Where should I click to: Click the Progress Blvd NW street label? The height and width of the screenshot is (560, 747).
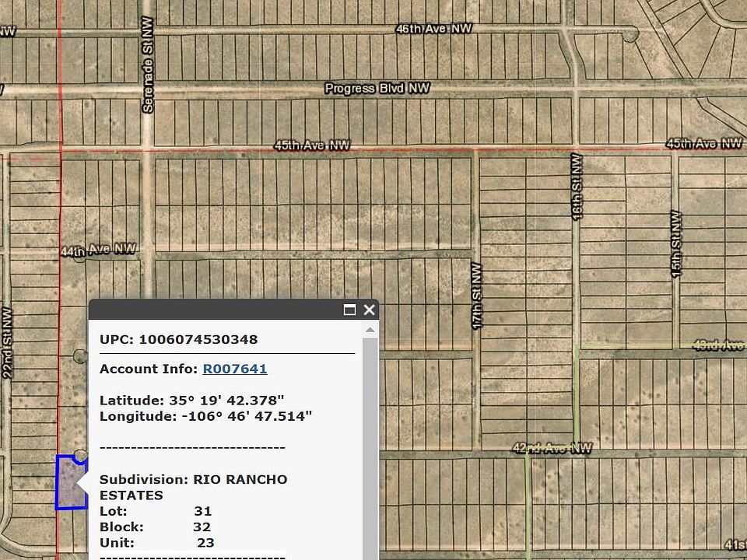[377, 89]
